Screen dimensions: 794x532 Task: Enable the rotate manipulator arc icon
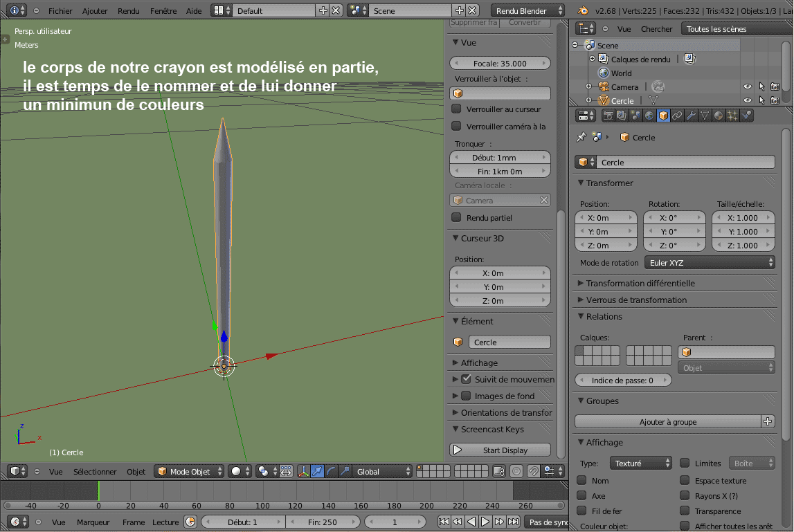331,472
